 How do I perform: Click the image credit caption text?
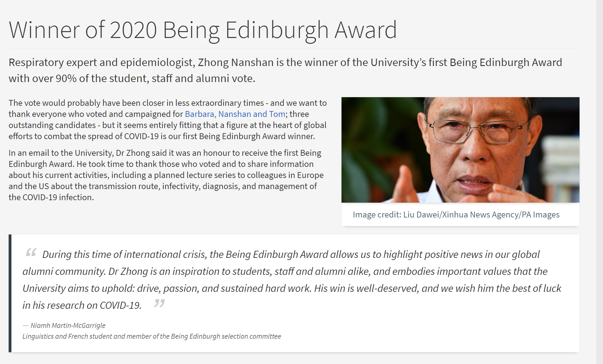click(x=456, y=215)
